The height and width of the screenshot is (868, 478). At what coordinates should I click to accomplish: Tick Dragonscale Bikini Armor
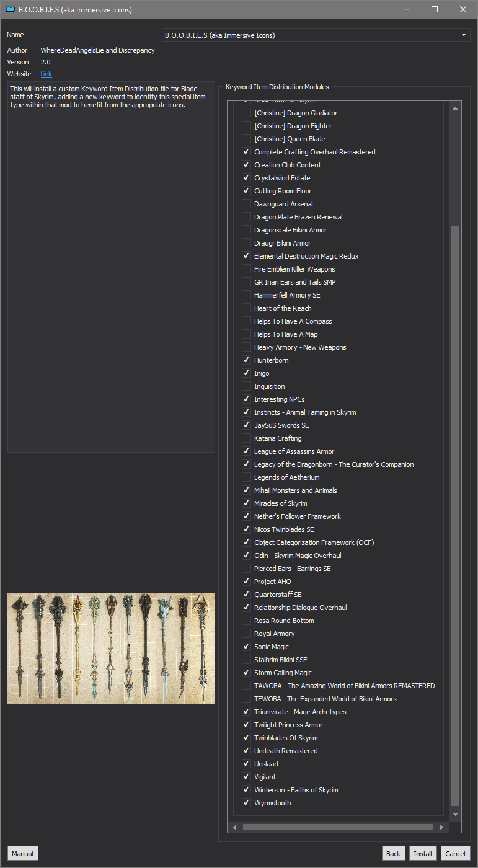click(x=246, y=230)
